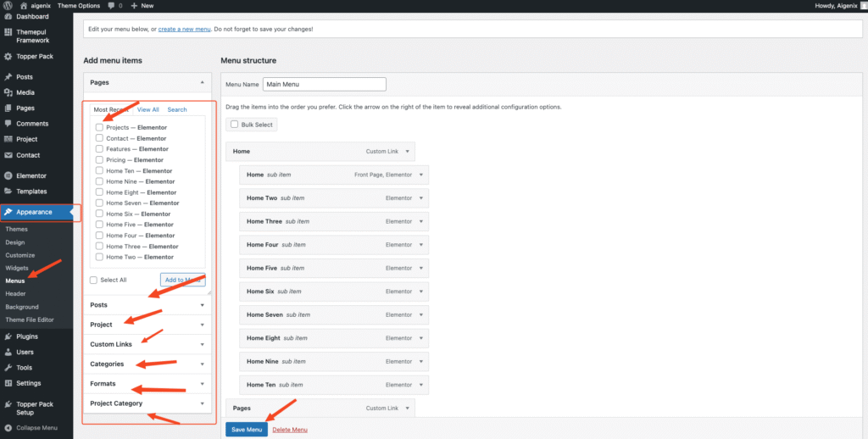Click the Plugins icon in sidebar
The image size is (868, 439).
click(8, 336)
